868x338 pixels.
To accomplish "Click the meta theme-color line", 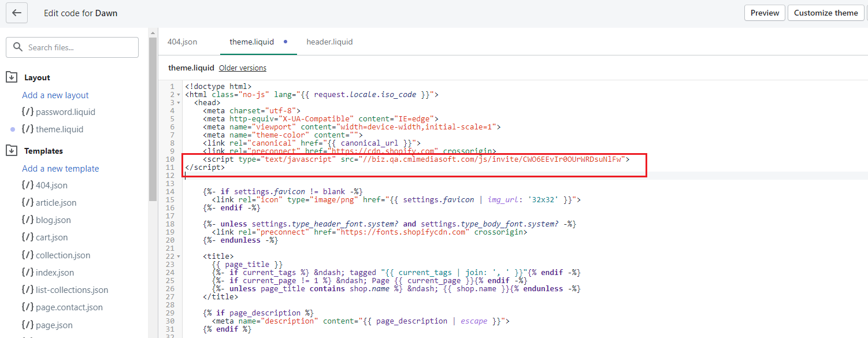I will pyautogui.click(x=283, y=135).
